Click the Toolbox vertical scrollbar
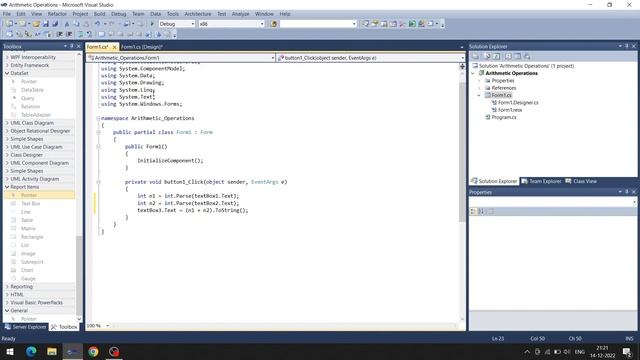Image resolution: width=640 pixels, height=360 pixels. [79, 276]
